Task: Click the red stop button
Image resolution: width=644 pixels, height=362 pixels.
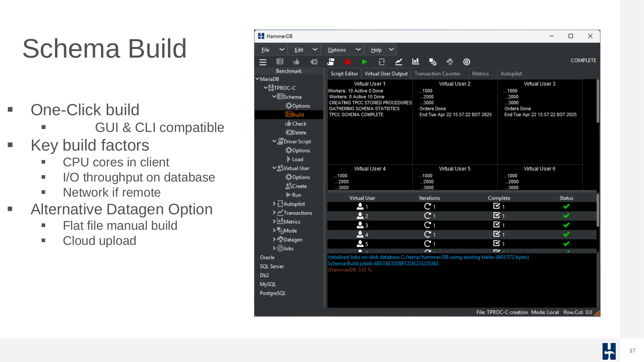Action: 347,62
